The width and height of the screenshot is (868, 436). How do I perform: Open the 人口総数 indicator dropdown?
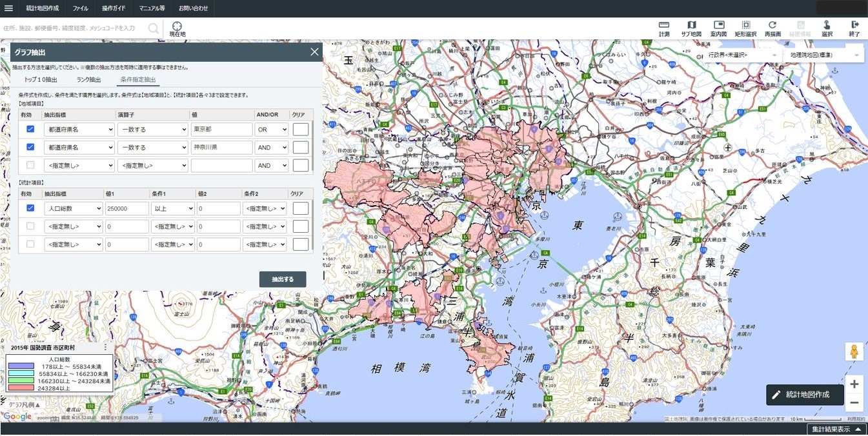(x=73, y=208)
